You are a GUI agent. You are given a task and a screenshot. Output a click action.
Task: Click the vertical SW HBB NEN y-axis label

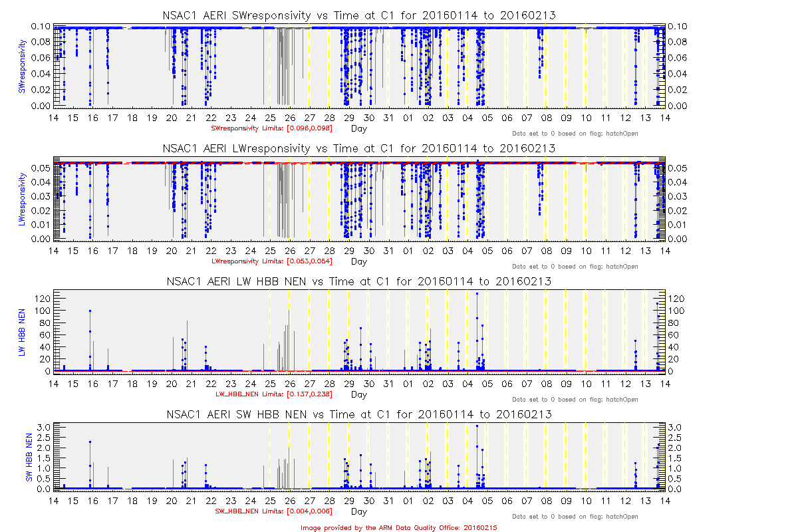pos(29,458)
